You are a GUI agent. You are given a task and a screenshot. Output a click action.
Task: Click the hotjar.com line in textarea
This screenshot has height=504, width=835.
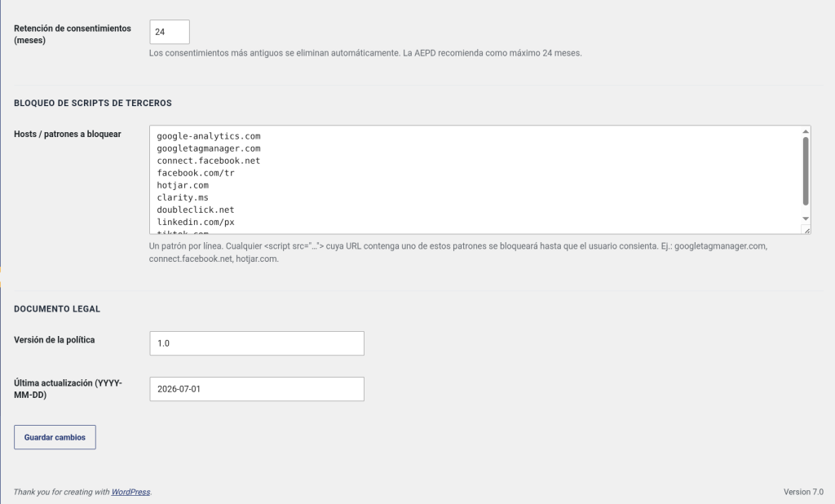pyautogui.click(x=183, y=185)
